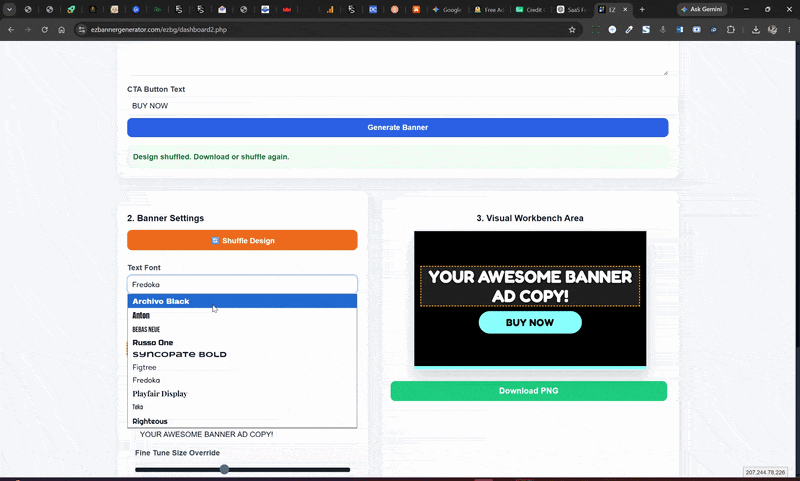Click the browser address bar URL

click(159, 30)
